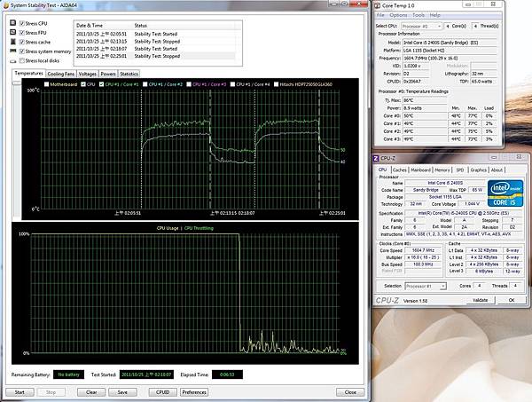Uncheck Stress cache option
The height and width of the screenshot is (402, 532).
22,42
